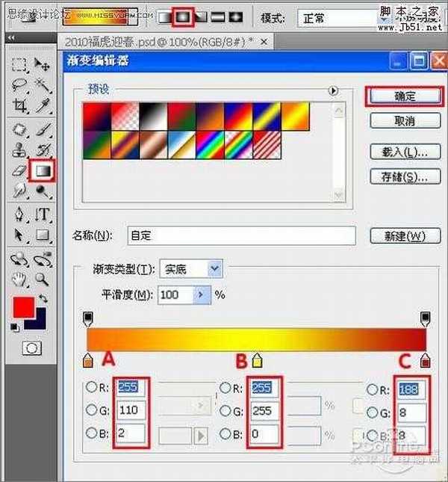Select the Crop tool
Screen dimensions: 448x482
[20, 106]
